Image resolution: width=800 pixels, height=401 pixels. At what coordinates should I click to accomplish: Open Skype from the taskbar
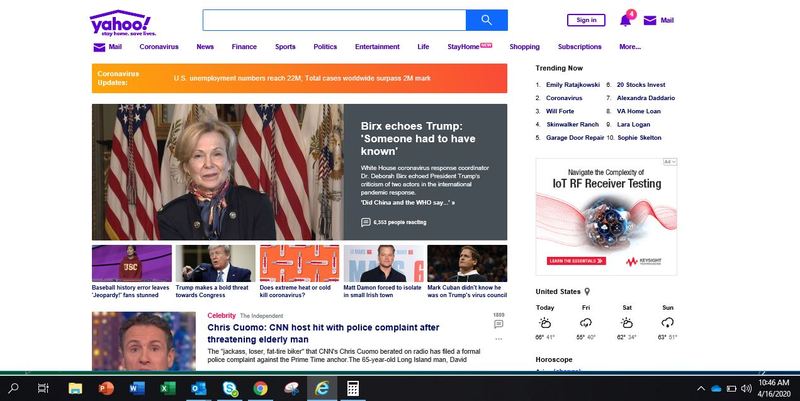229,387
